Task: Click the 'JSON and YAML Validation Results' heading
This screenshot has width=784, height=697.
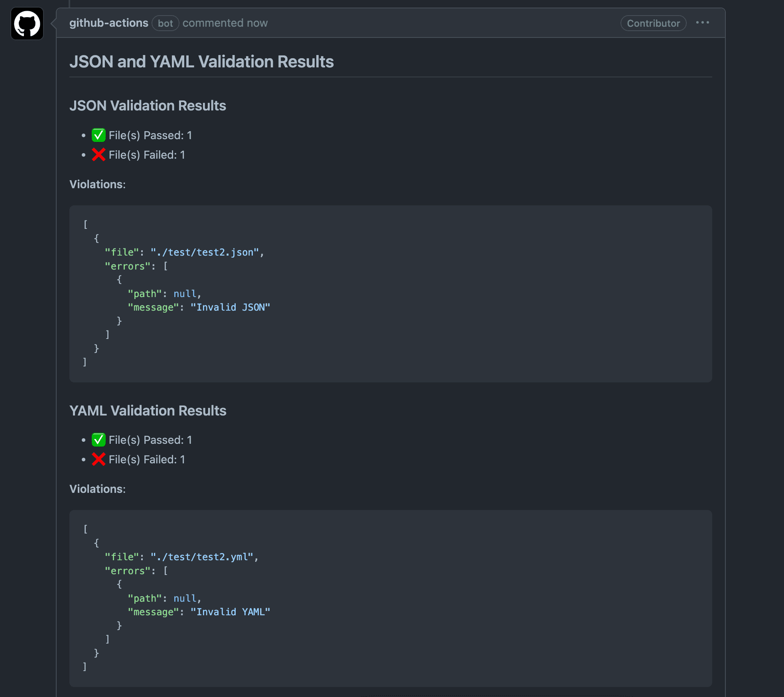Action: point(201,62)
